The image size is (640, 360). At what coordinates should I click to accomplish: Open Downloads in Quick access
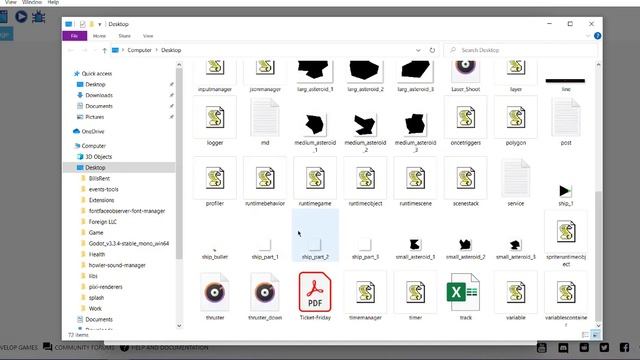(x=99, y=95)
